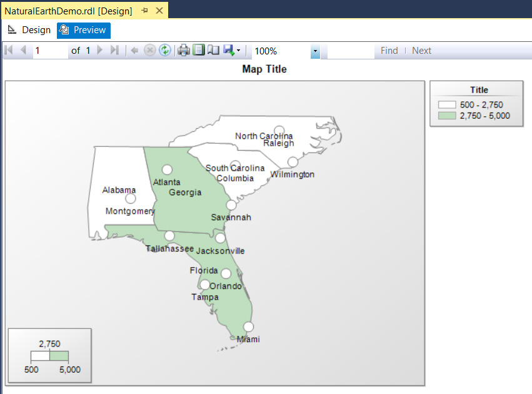The image size is (532, 394).
Task: Expand the 100% zoom dropdown
Action: (315, 51)
